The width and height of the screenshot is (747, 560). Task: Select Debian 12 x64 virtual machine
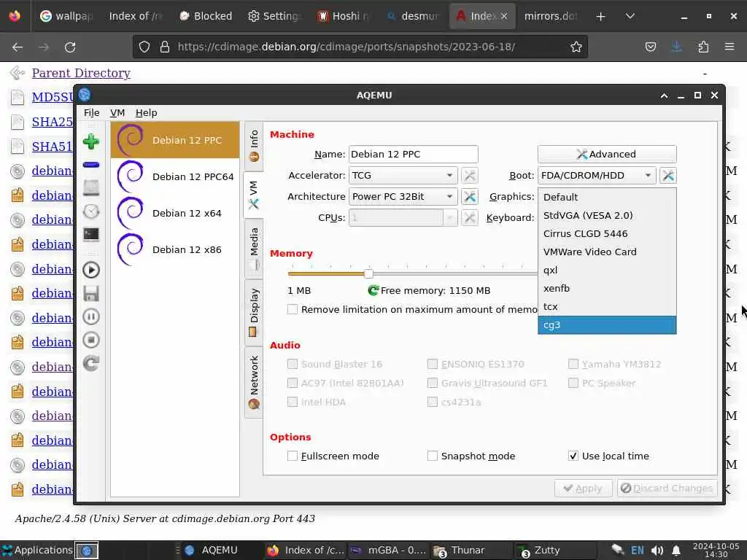coord(175,214)
